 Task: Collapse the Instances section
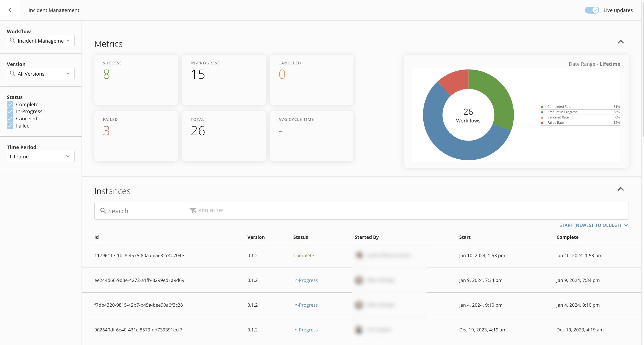tap(621, 189)
